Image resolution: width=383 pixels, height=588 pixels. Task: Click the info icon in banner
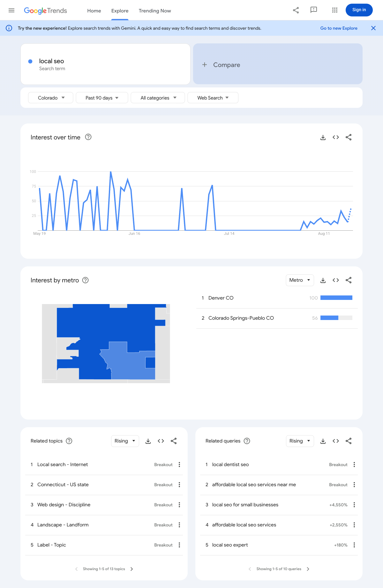click(9, 28)
